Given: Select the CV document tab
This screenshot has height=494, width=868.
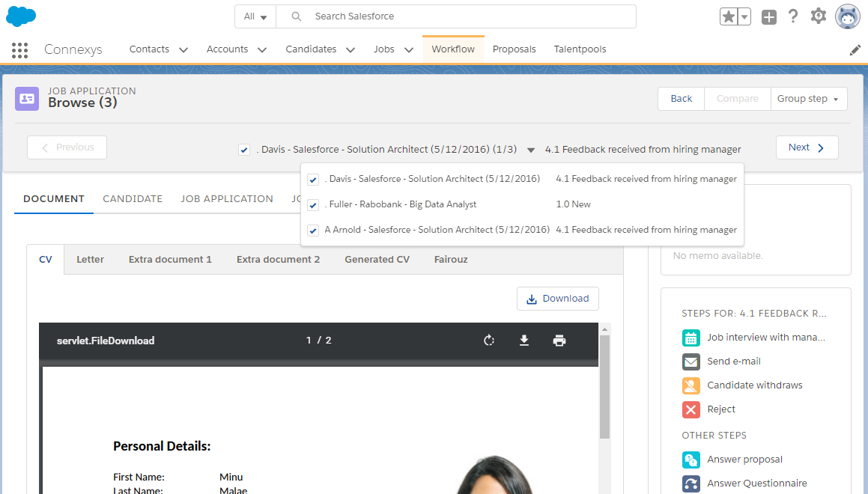Looking at the screenshot, I should (46, 260).
